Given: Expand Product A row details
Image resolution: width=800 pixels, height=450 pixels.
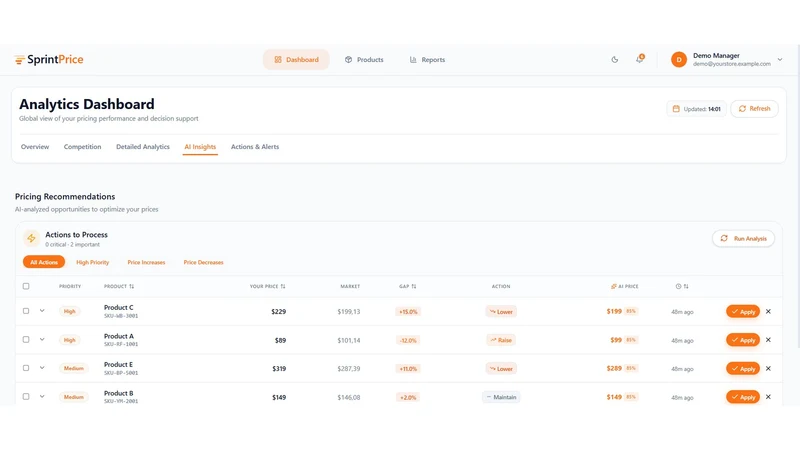Looking at the screenshot, I should pos(42,339).
